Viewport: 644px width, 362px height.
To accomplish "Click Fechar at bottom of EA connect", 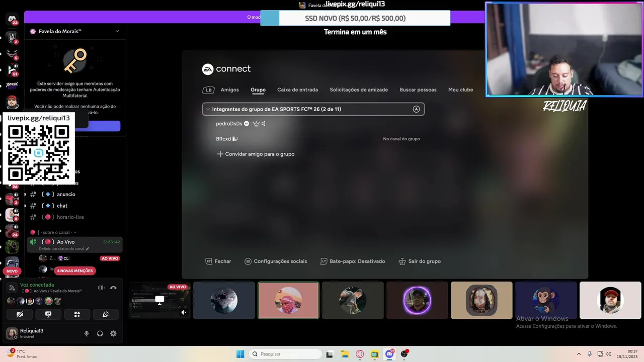I will [218, 261].
